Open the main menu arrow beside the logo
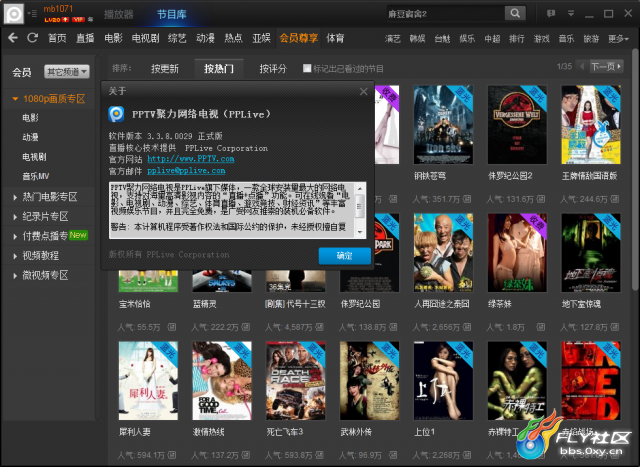Screen dimensions: 640x467 32,14
